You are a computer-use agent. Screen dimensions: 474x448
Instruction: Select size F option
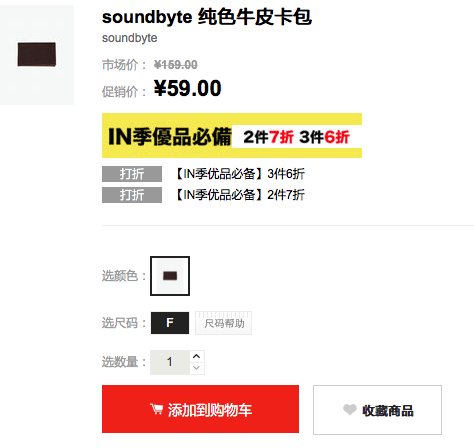coord(170,323)
